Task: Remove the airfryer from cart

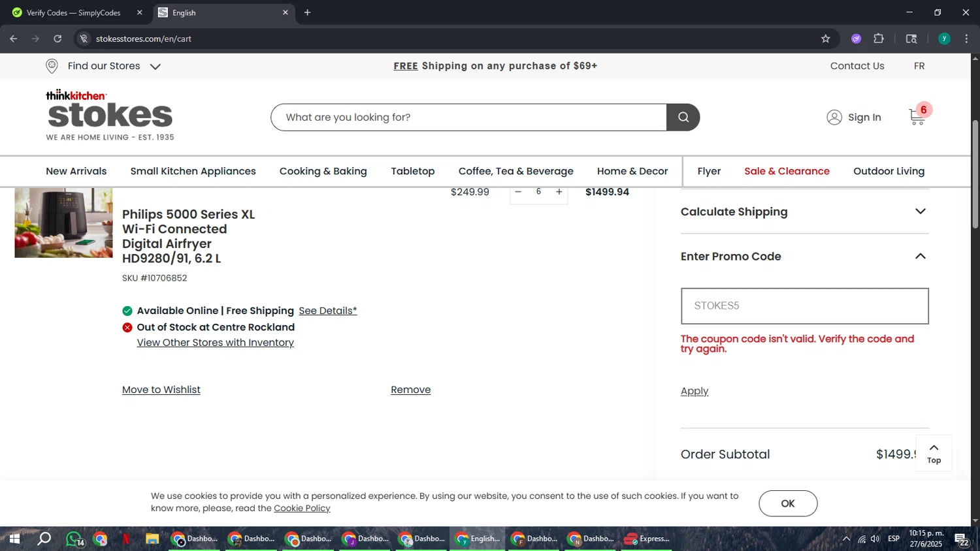Action: pyautogui.click(x=411, y=390)
